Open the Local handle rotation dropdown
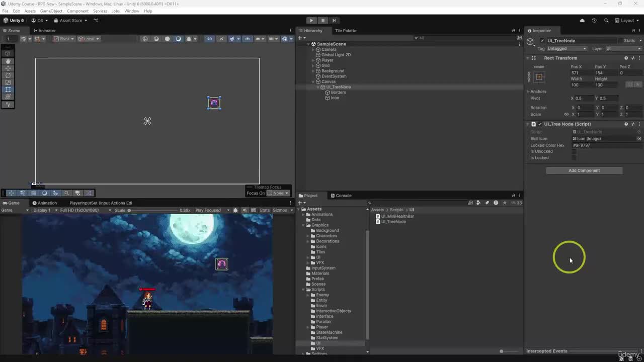Image resolution: width=644 pixels, height=362 pixels. (x=89, y=39)
